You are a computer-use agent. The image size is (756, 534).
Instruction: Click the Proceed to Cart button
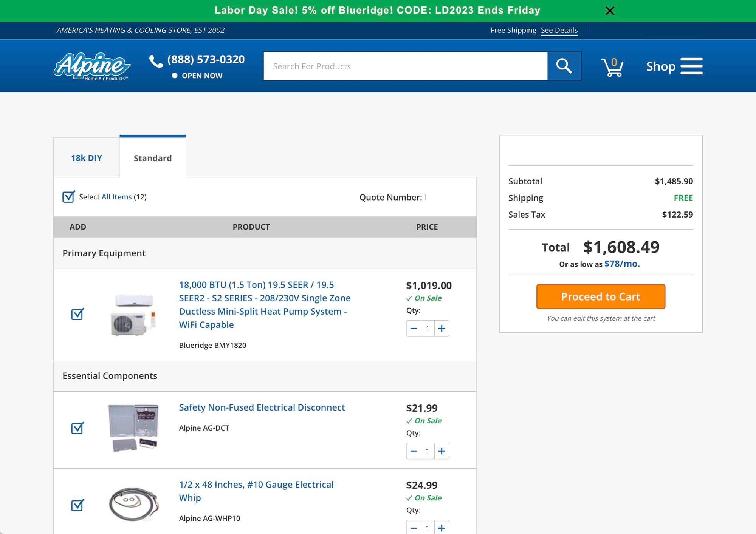tap(601, 296)
